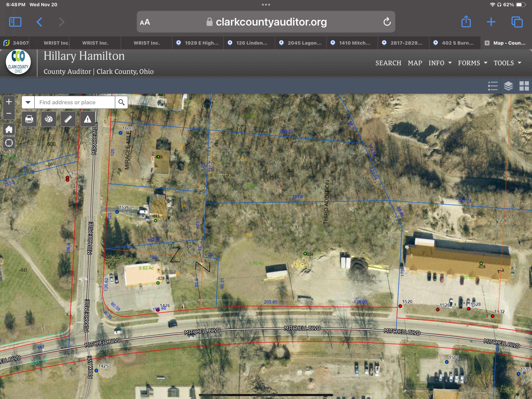This screenshot has width=532, height=399.
Task: Open the iPad multitasking dots menu
Action: click(x=266, y=5)
